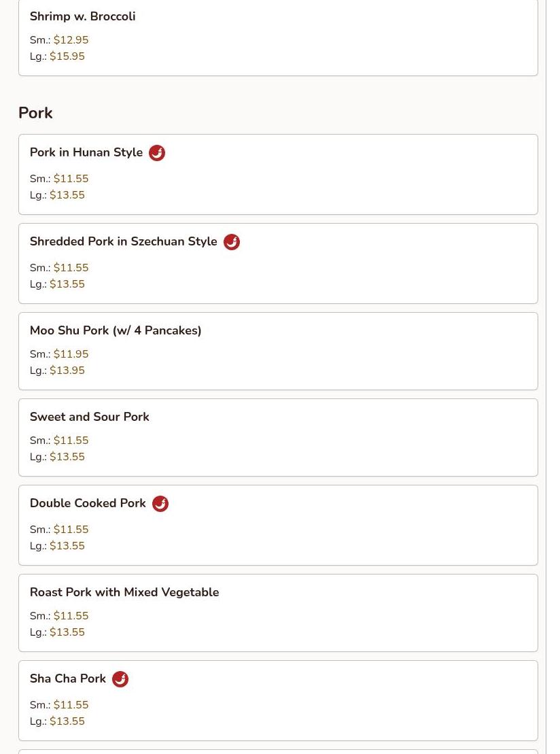Click Sweet and Sour Pork small price $11.55

click(71, 441)
